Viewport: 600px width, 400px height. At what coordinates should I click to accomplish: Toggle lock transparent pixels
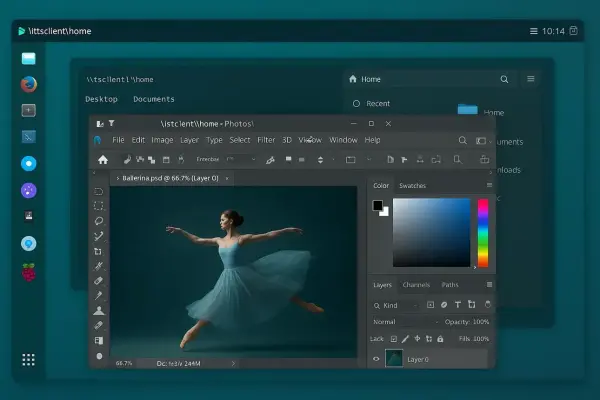[x=393, y=339]
